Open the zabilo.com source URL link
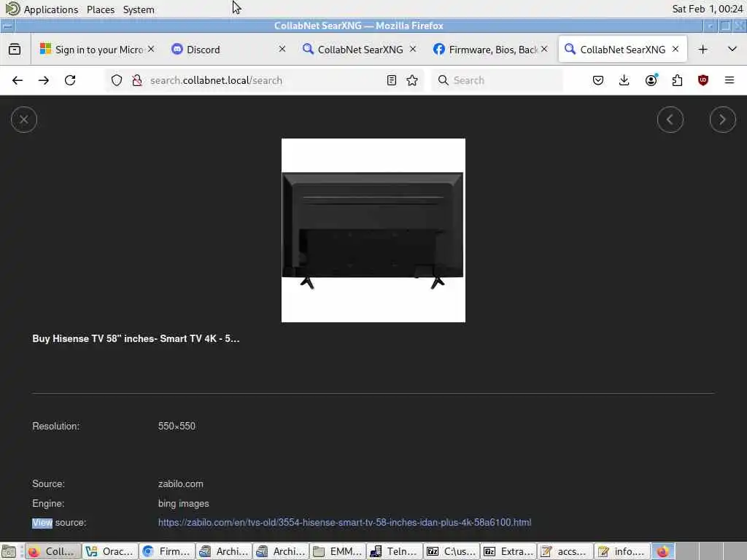 click(x=344, y=522)
